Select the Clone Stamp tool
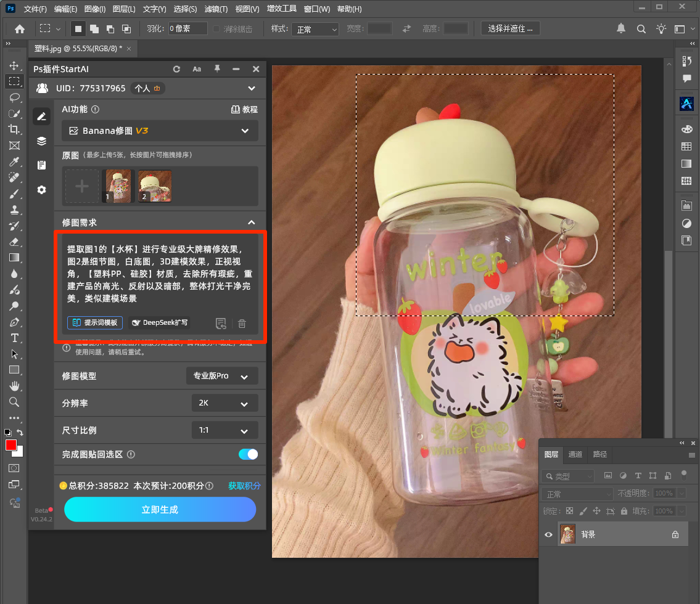The width and height of the screenshot is (700, 604). tap(14, 210)
